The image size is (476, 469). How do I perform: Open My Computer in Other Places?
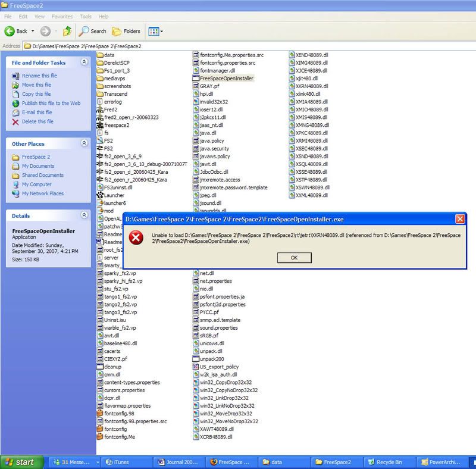[x=37, y=184]
